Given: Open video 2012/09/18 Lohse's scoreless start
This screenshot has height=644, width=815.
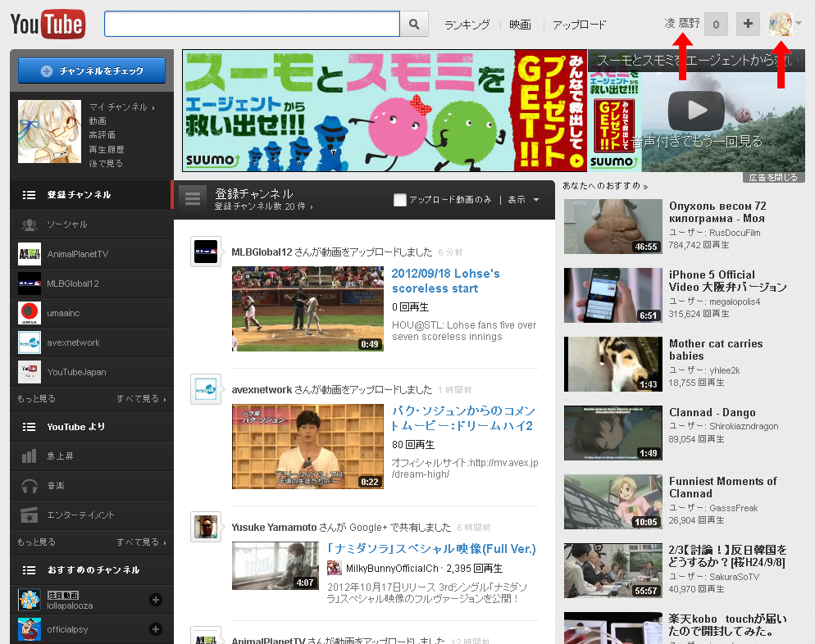Looking at the screenshot, I should [x=445, y=281].
